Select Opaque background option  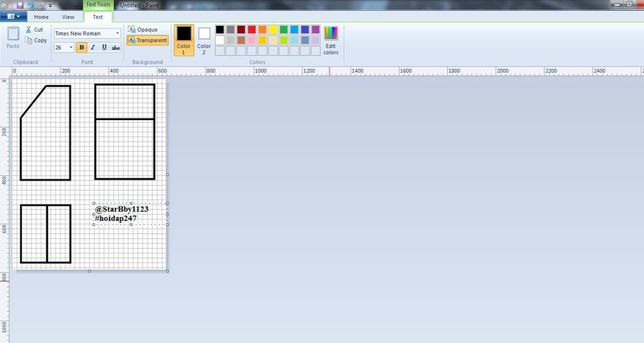(x=143, y=30)
